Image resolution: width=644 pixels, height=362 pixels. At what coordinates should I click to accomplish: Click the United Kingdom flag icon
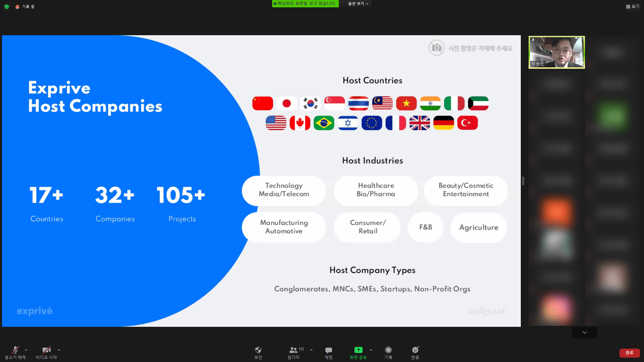(x=420, y=123)
